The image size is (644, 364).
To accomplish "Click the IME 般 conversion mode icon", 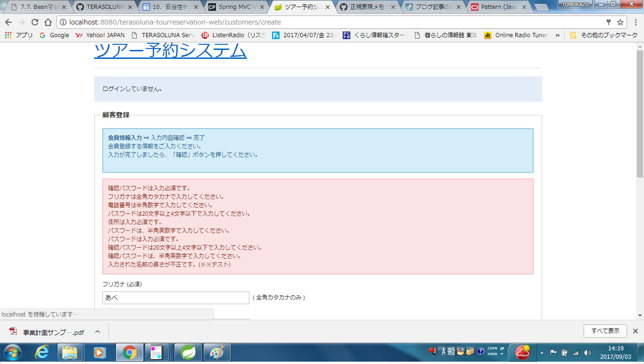I will click(451, 351).
